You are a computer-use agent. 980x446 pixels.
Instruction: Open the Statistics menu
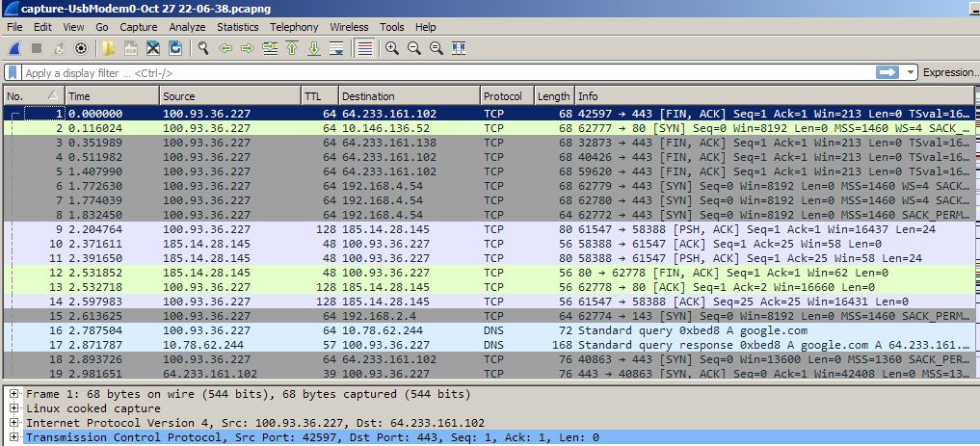pyautogui.click(x=237, y=27)
